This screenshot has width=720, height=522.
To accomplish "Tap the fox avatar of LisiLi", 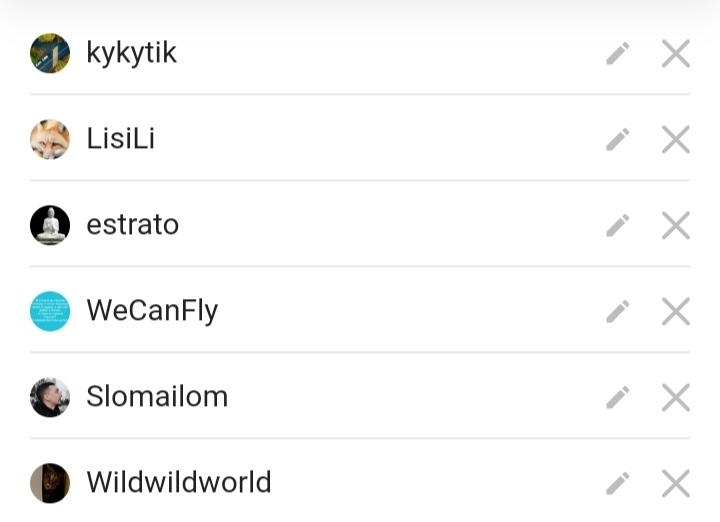I will 50,139.
